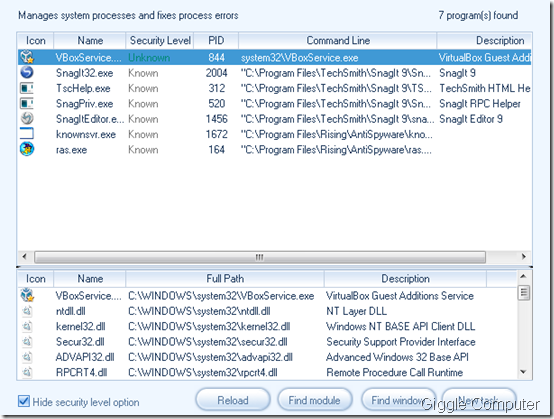Toggle Hide security level option checkbox
The height and width of the screenshot is (419, 554).
point(24,401)
